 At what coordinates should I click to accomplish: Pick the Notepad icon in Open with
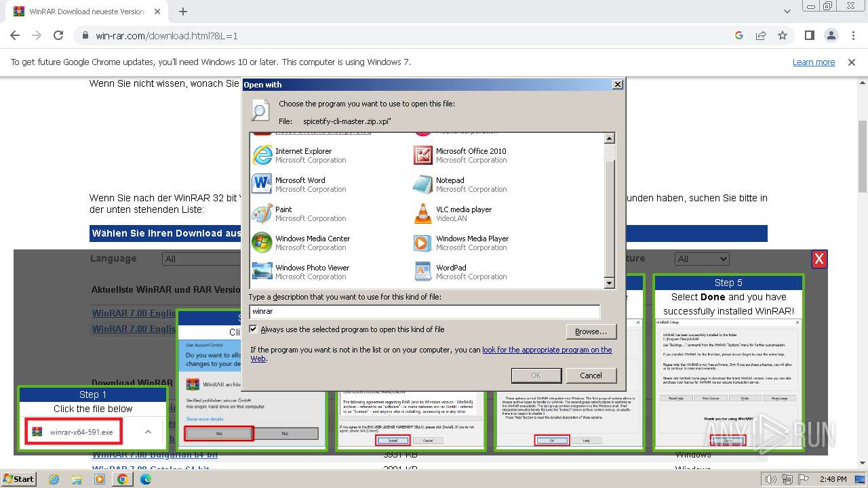[423, 184]
